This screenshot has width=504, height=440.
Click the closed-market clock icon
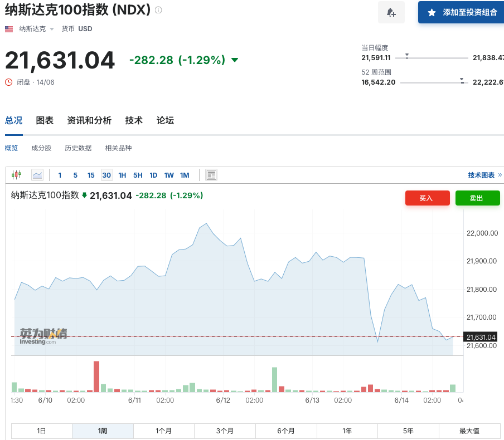8,82
